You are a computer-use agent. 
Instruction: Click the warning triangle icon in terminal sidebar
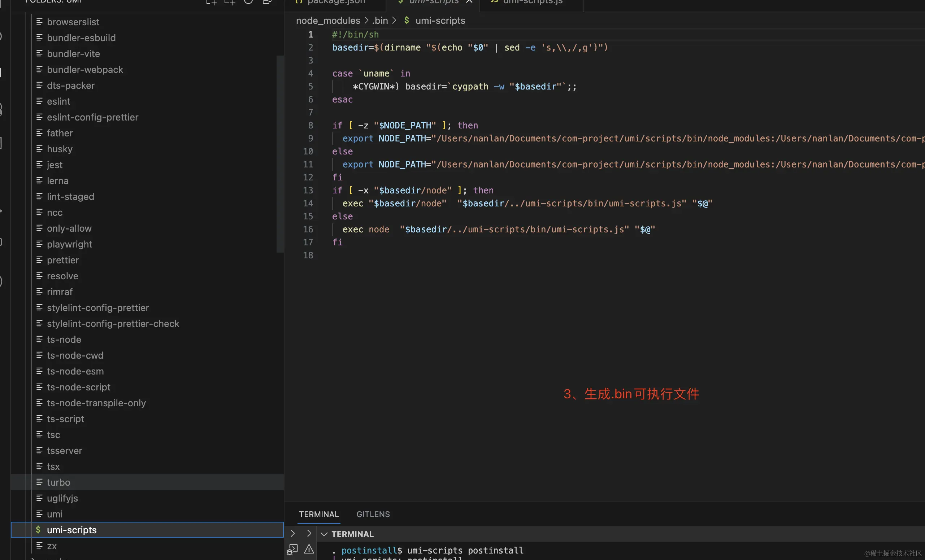click(309, 550)
